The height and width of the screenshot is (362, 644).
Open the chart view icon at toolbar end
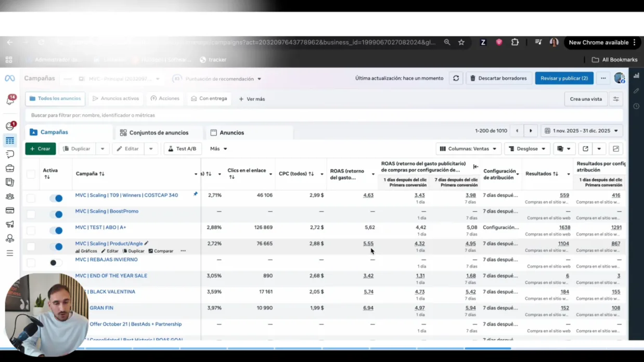click(x=616, y=149)
